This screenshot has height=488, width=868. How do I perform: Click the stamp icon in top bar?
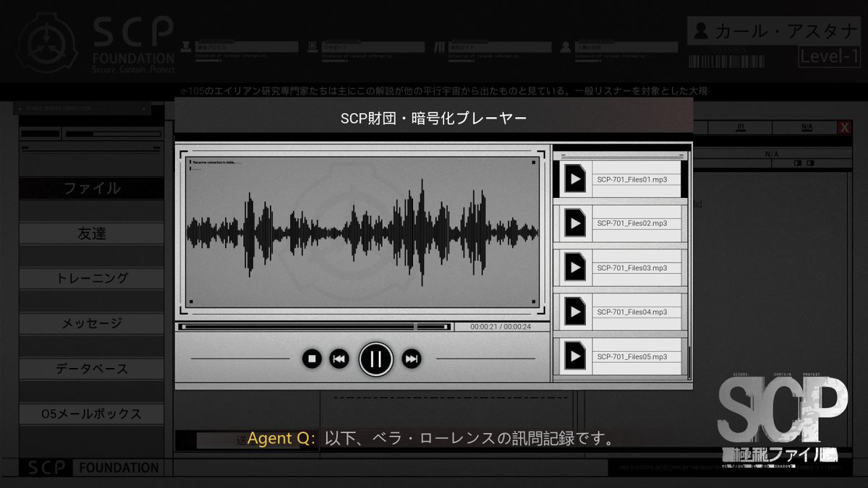coord(186,46)
